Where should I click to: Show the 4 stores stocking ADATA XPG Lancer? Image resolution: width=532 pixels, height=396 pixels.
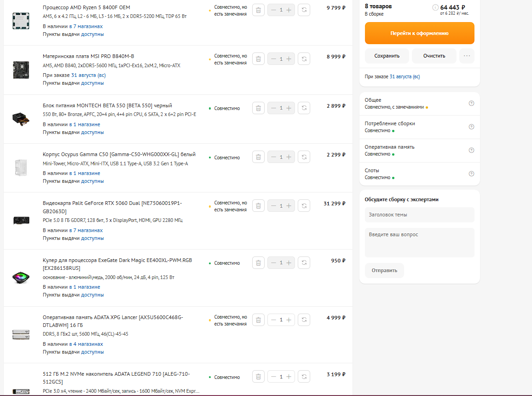(x=86, y=344)
